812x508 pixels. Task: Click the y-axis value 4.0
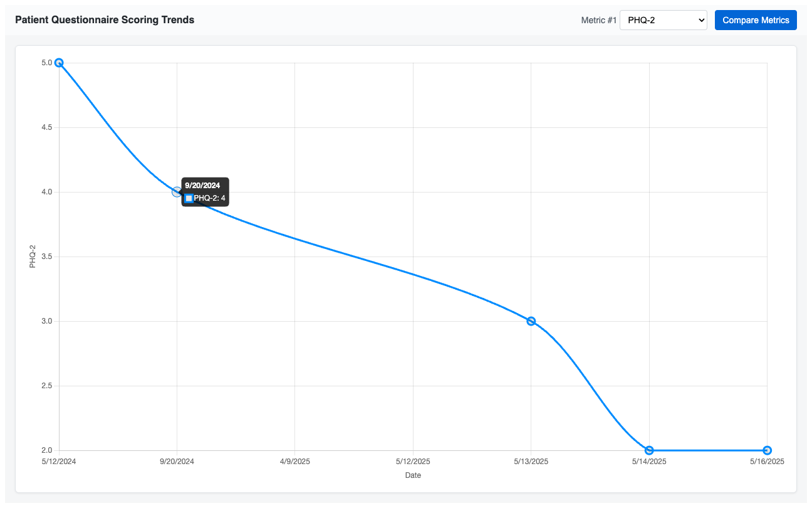point(47,192)
